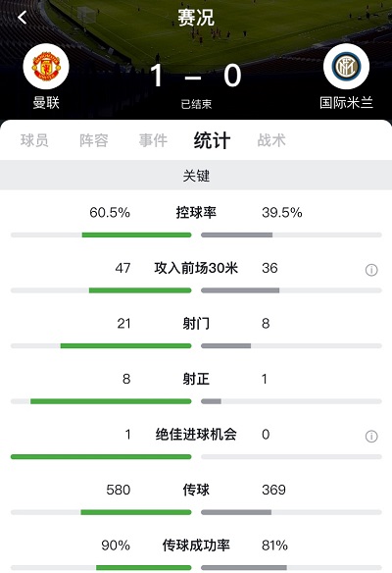Tap info icon beside 攻入前场30米

[371, 270]
